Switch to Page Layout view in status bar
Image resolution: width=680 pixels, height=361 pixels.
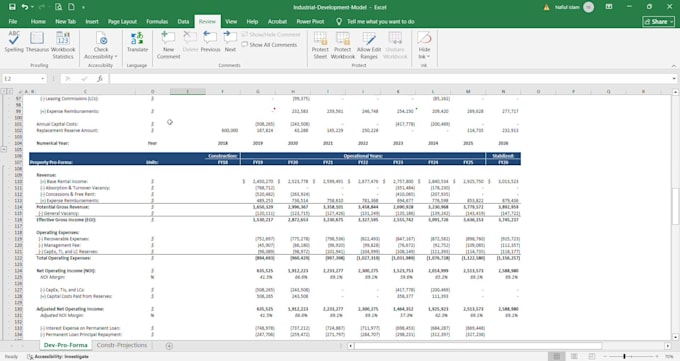574,357
